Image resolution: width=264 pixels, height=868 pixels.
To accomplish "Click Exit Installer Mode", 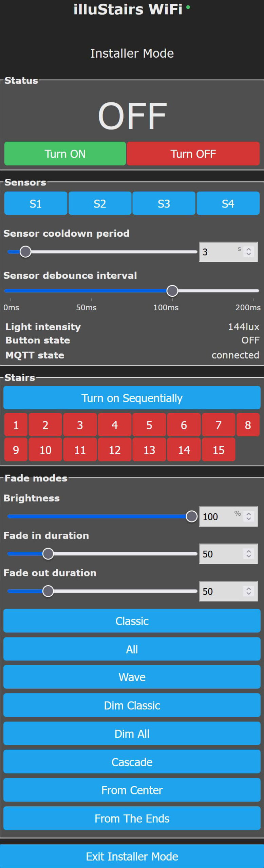I will point(132,856).
